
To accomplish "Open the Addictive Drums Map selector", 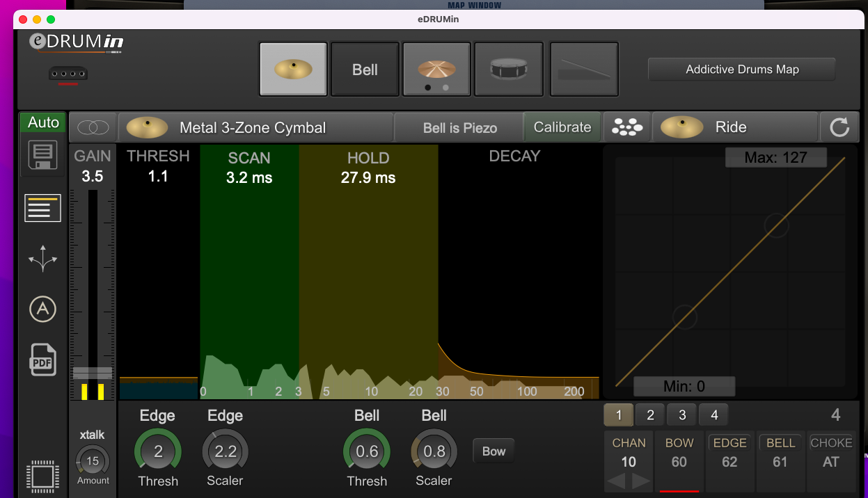I will coord(742,70).
